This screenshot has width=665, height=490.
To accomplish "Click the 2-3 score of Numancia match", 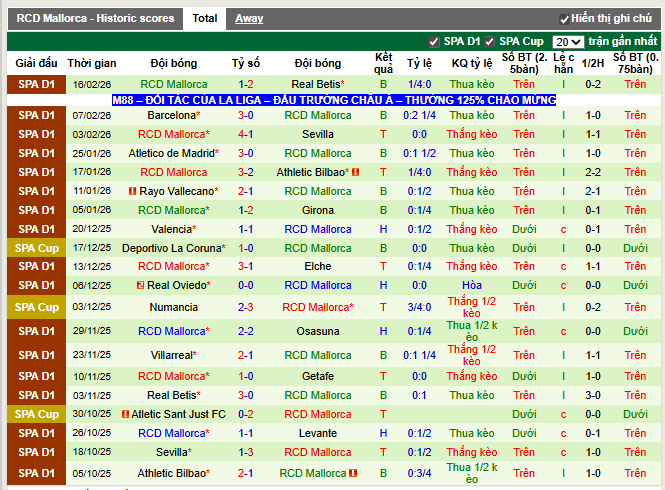I will pyautogui.click(x=246, y=307).
